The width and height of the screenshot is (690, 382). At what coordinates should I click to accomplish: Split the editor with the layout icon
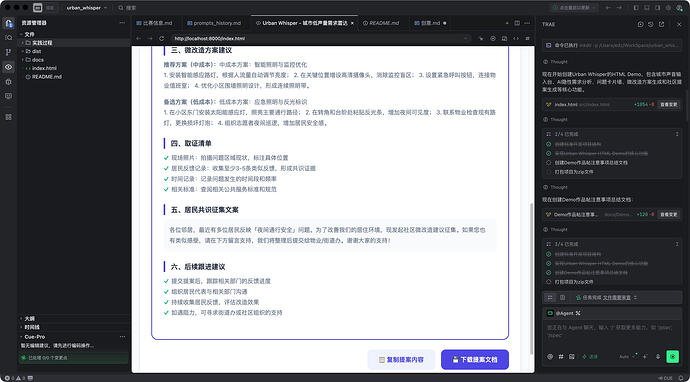[x=517, y=23]
